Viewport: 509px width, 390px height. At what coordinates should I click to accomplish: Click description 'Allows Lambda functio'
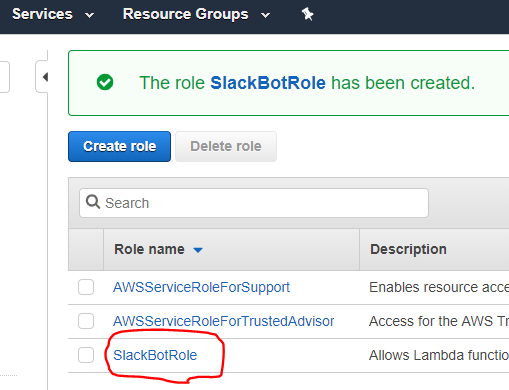pyautogui.click(x=439, y=355)
